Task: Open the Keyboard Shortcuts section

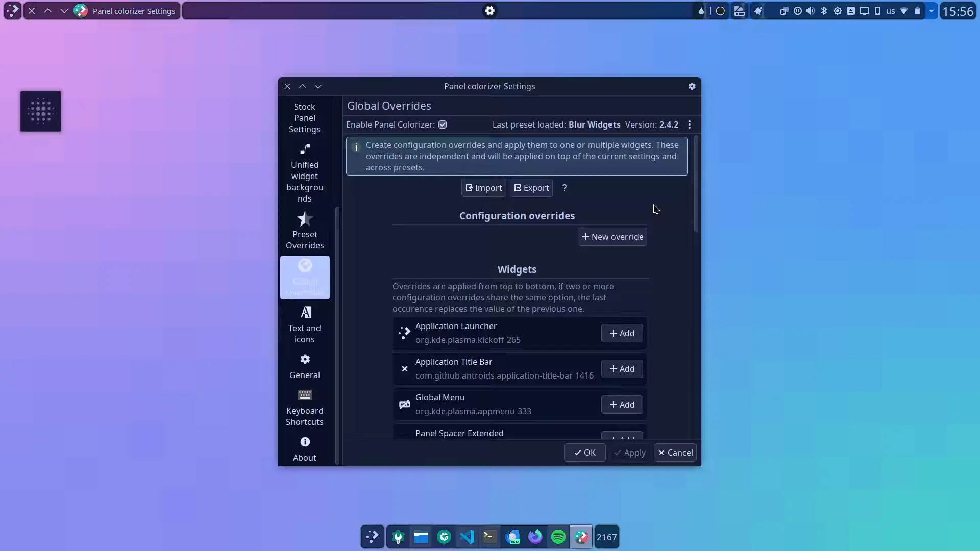Action: [x=305, y=407]
